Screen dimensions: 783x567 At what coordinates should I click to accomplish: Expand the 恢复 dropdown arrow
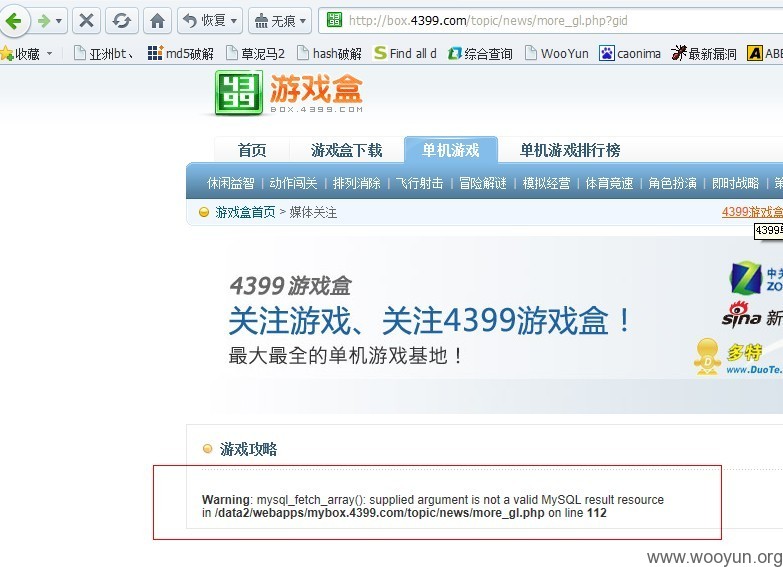[x=234, y=21]
